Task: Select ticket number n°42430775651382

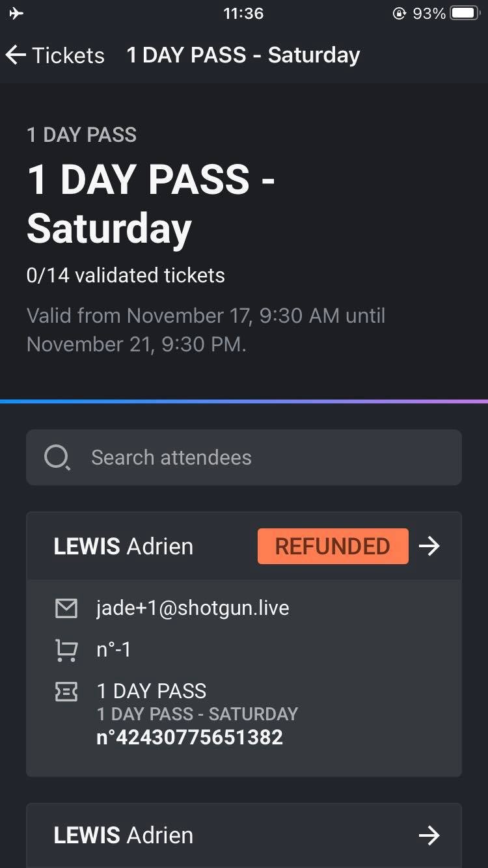Action: [x=190, y=737]
